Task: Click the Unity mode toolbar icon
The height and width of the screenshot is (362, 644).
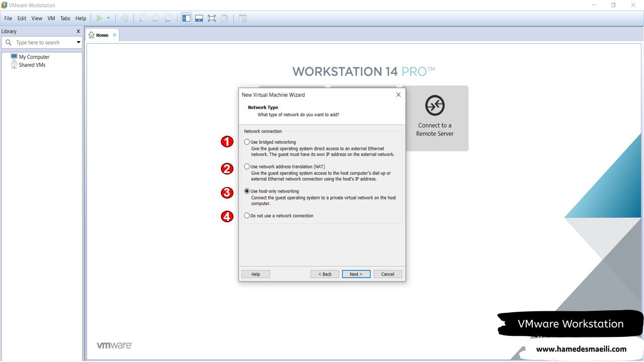Action: 225,18
